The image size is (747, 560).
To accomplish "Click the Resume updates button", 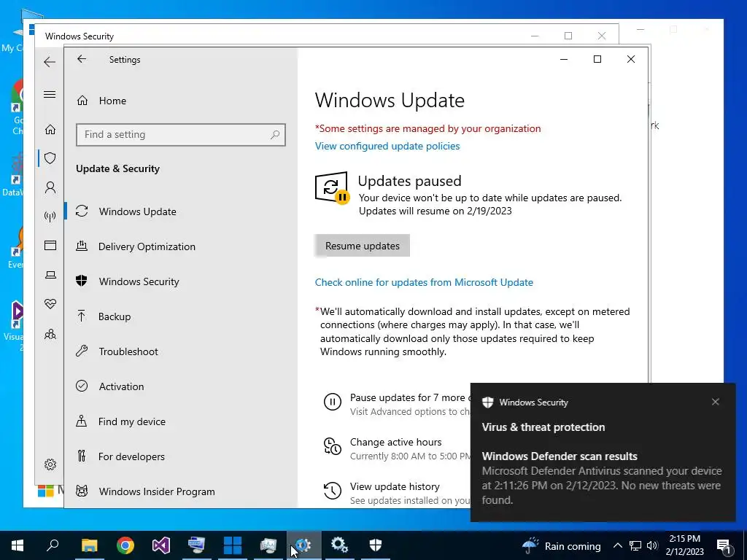I will pyautogui.click(x=362, y=246).
